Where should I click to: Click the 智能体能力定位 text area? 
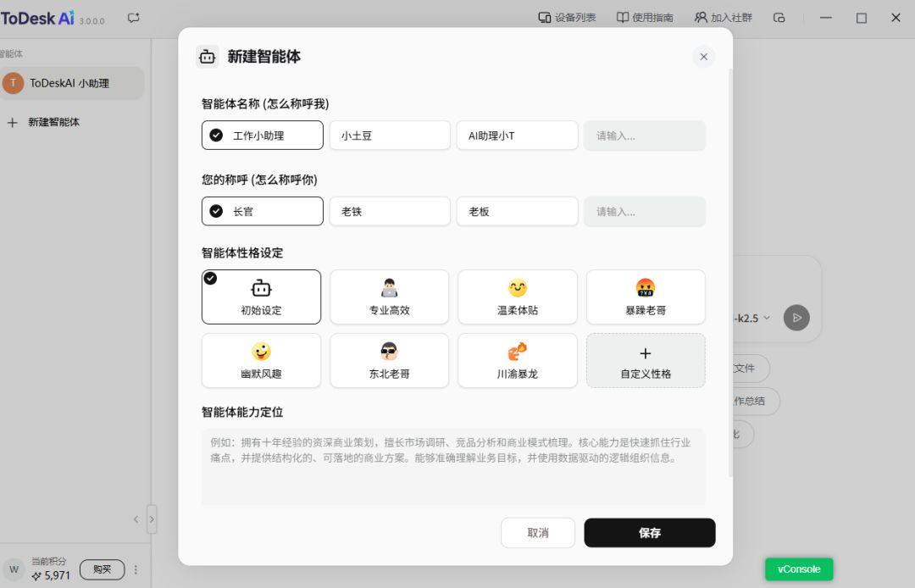click(x=453, y=466)
